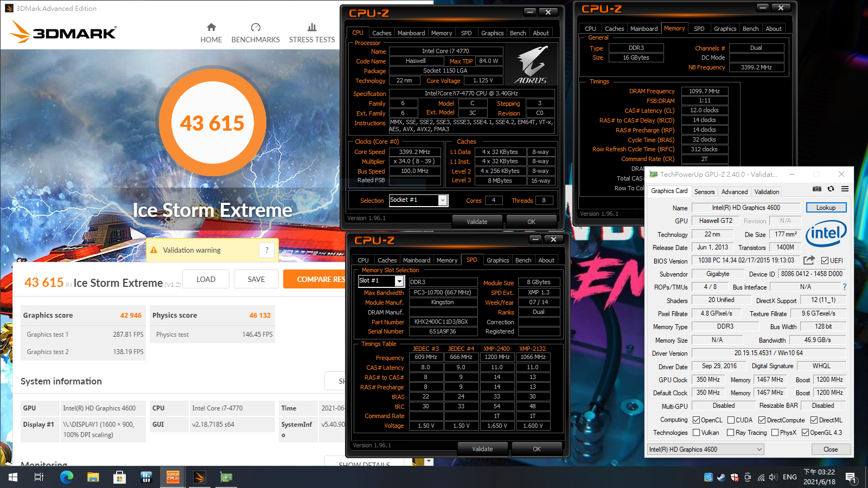Image resolution: width=868 pixels, height=488 pixels.
Task: Open the notification center icon
Action: click(x=851, y=478)
